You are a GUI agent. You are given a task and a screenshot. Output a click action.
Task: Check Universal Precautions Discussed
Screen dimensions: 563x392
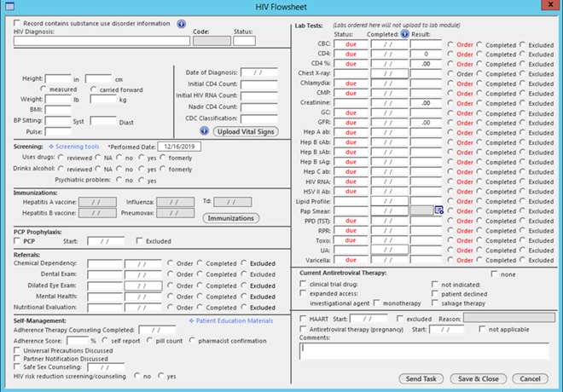17,350
